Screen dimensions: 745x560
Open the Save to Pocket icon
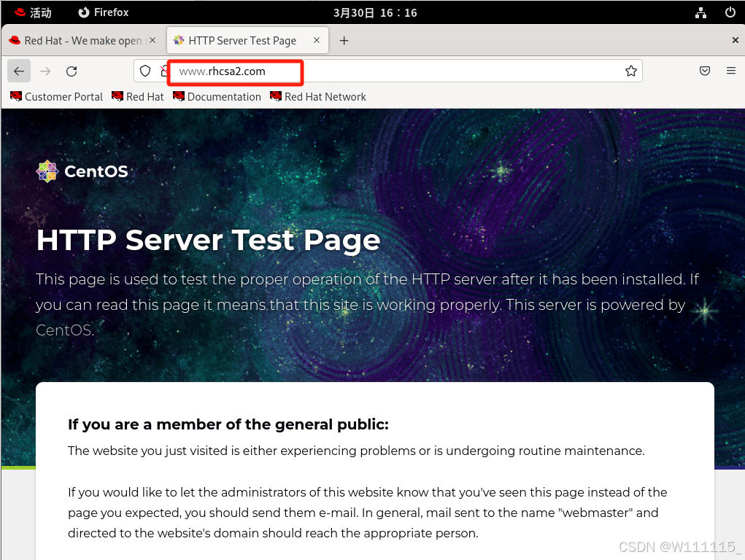click(x=705, y=71)
